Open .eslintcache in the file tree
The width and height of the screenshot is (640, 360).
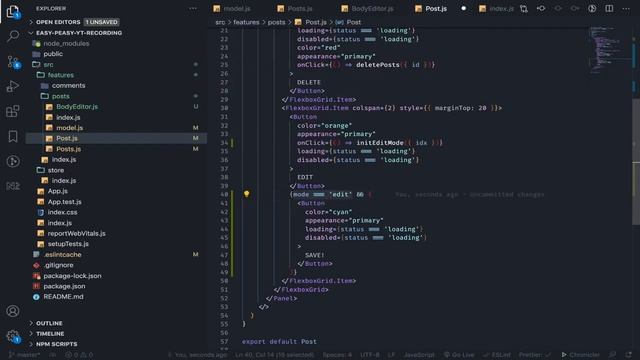[62, 255]
